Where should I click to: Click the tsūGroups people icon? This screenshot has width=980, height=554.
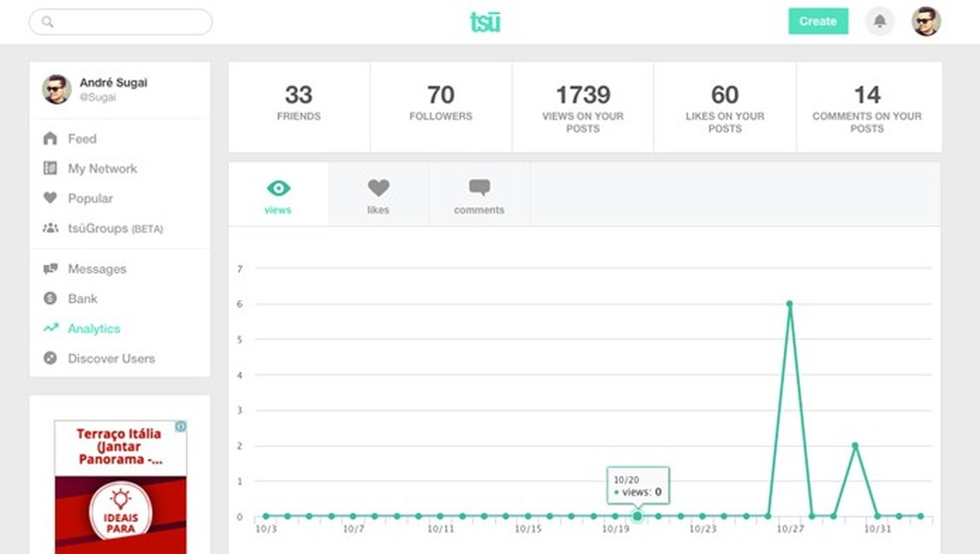(x=50, y=228)
